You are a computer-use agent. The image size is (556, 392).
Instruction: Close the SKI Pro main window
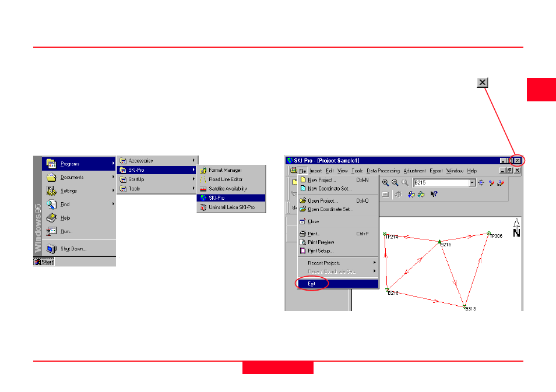(x=518, y=161)
